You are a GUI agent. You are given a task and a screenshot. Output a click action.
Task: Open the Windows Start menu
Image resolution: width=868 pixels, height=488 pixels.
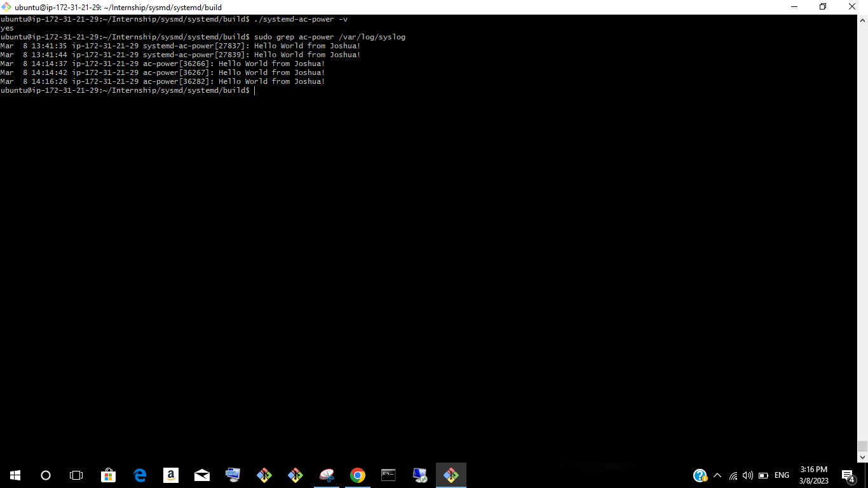click(14, 475)
